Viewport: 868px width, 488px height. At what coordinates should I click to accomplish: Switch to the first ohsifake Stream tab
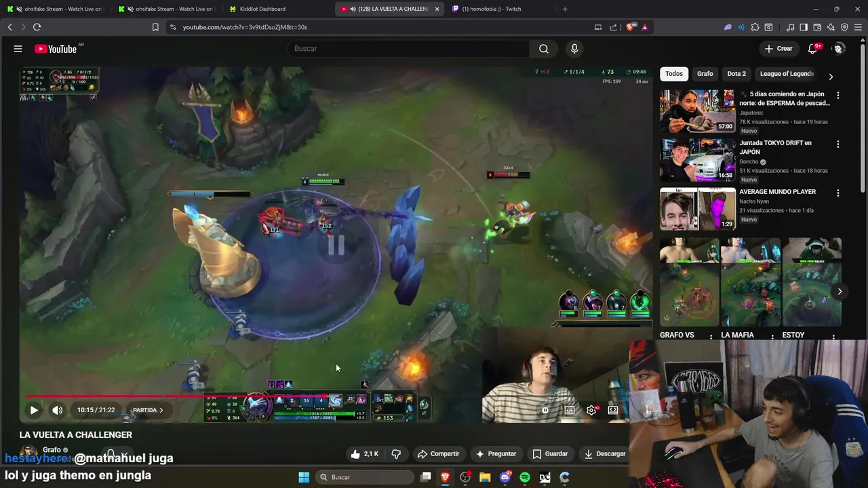click(x=54, y=9)
